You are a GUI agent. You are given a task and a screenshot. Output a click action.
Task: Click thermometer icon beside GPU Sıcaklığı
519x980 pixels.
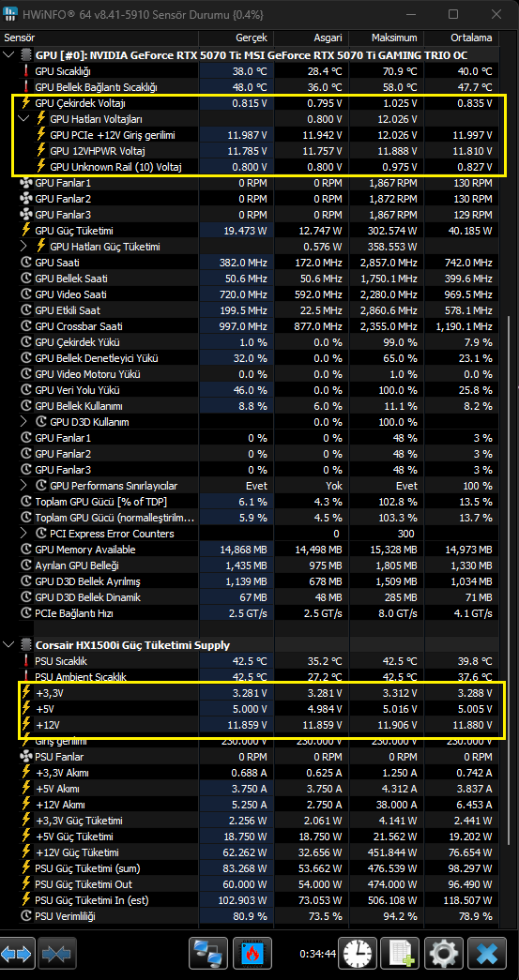[26, 71]
